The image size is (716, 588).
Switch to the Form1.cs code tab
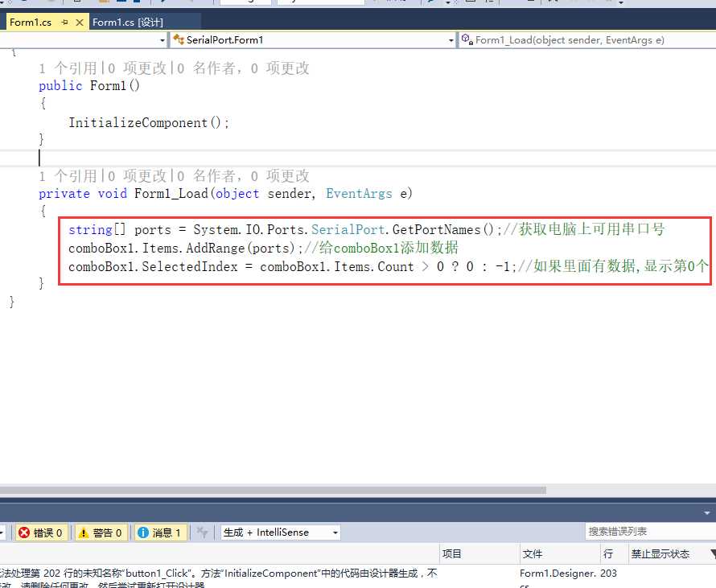tap(30, 22)
